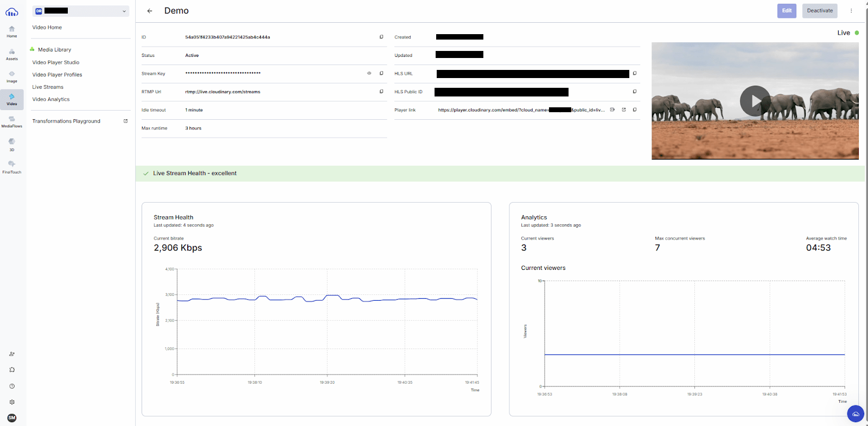Go to Live Streams in sidebar
Screen dimensions: 868x426
tap(48, 87)
